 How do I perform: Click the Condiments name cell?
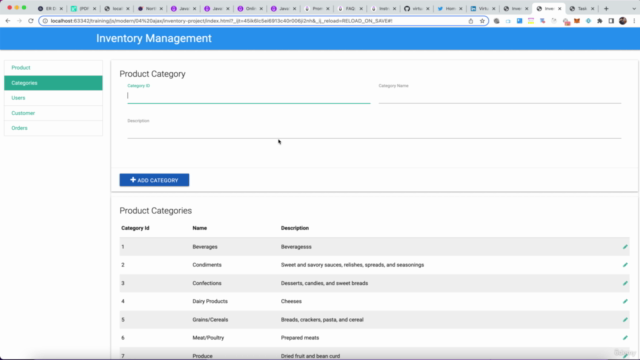coord(207,265)
